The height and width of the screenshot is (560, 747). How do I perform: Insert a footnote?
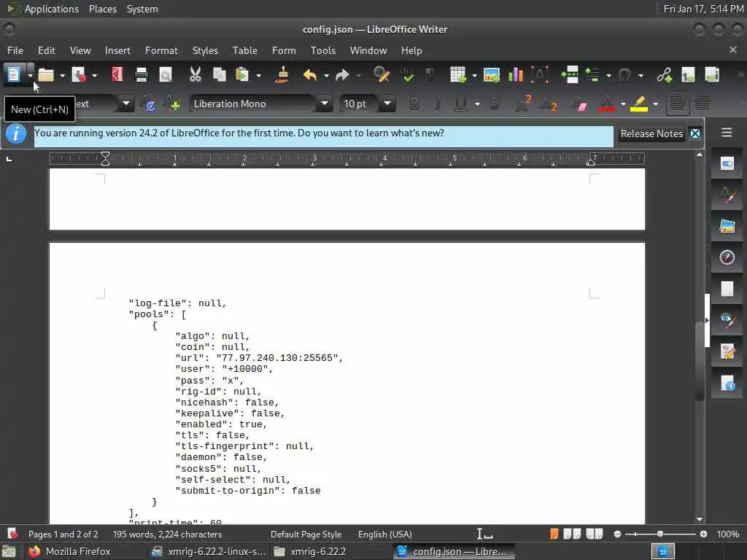point(688,75)
